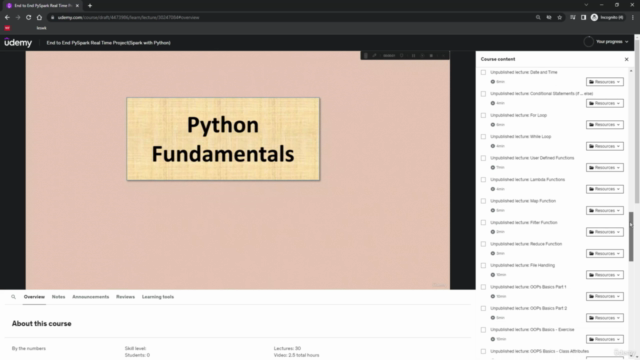640x360 pixels.
Task: Click the pencil annotate icon in recorder toolbar
Action: [374, 56]
